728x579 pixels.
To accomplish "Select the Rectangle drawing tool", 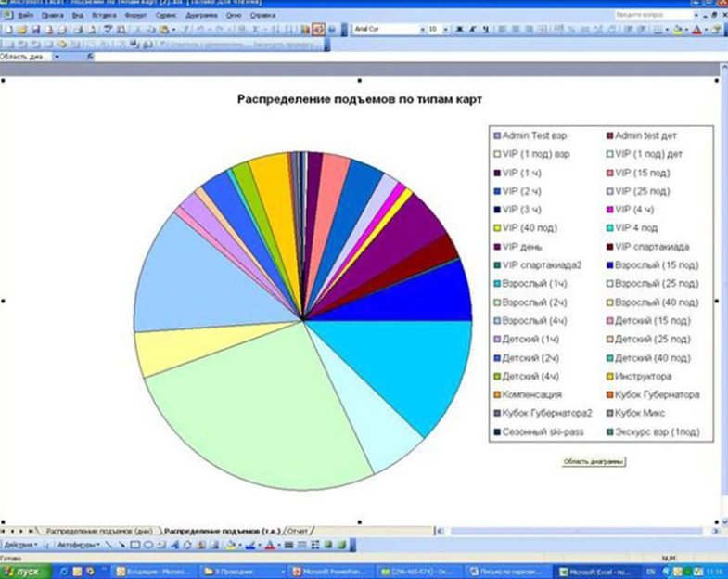I will [133, 545].
